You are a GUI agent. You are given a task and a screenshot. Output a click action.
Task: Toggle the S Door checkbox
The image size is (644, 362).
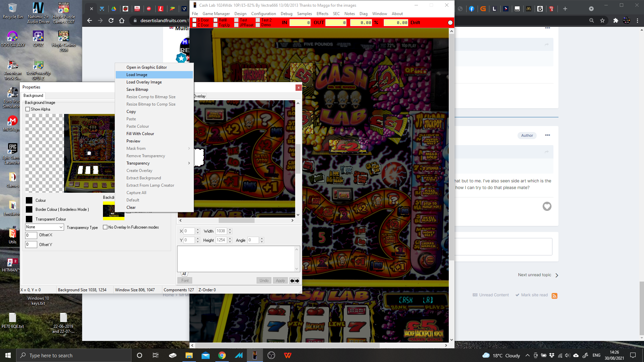pos(194,20)
